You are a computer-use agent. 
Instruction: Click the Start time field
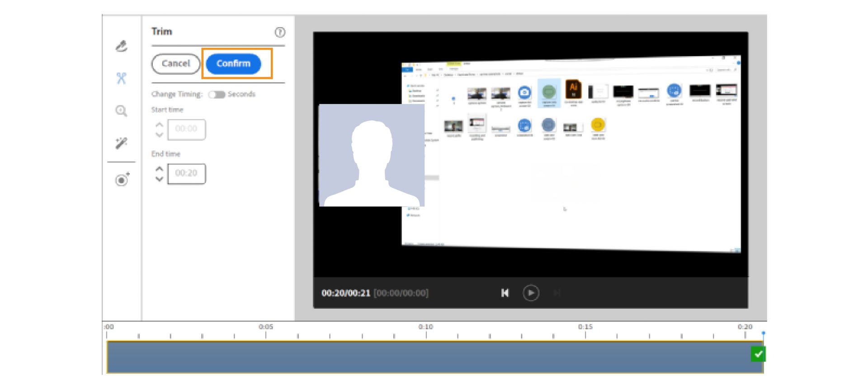(186, 129)
